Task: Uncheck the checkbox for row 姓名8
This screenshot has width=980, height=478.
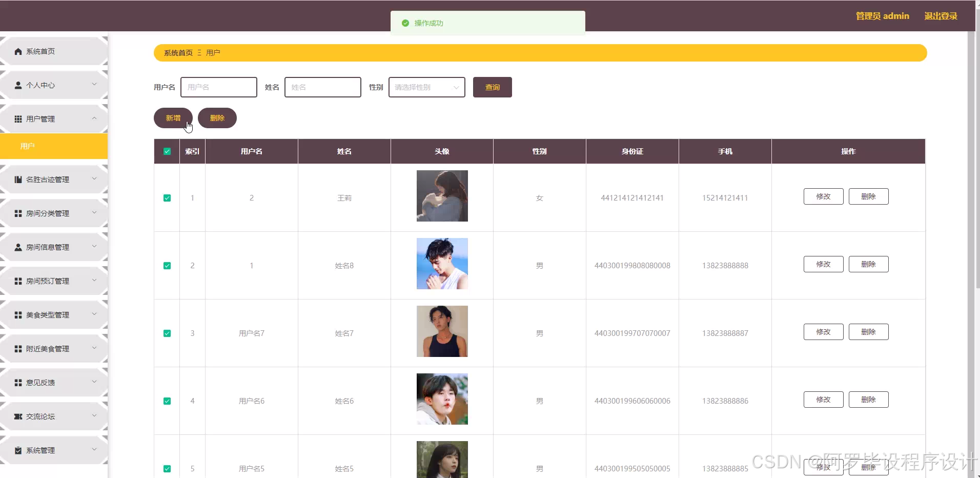Action: (x=167, y=266)
